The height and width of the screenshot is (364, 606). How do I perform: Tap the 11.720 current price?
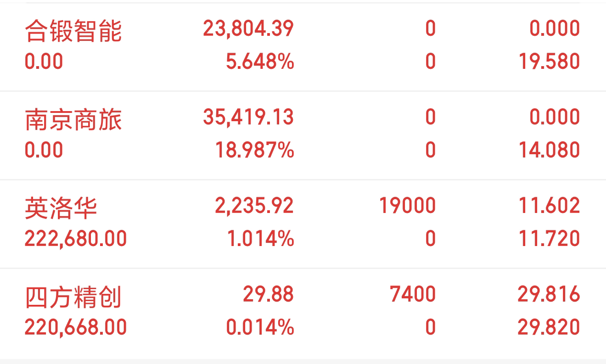tap(549, 239)
